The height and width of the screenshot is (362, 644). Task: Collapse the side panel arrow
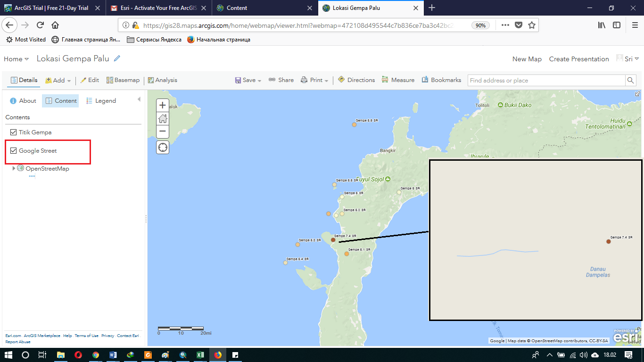(x=139, y=99)
